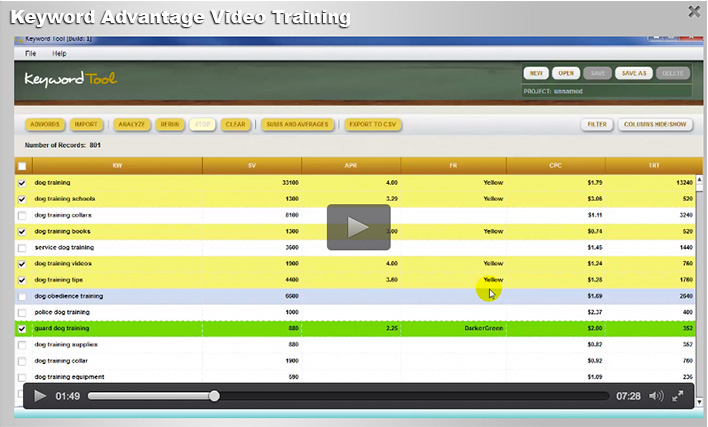Uncheck the 'guard dog training' checkbox
The width and height of the screenshot is (708, 427).
pyautogui.click(x=22, y=329)
